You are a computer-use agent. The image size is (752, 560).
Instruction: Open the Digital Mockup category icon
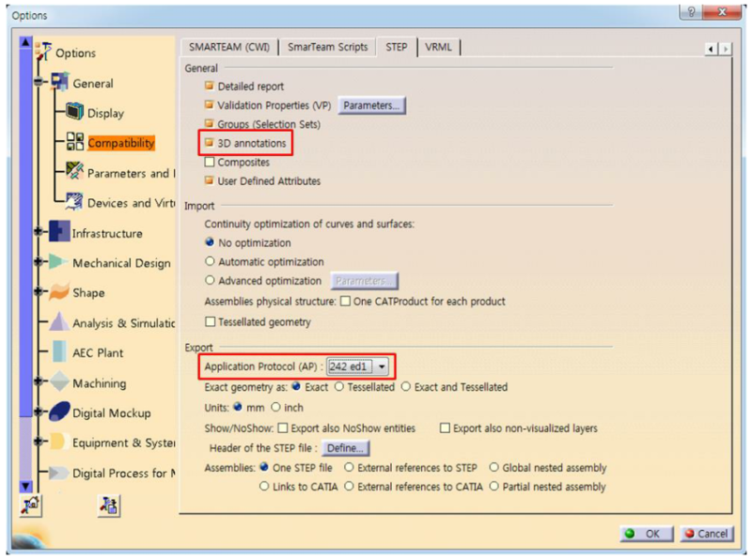[56, 413]
